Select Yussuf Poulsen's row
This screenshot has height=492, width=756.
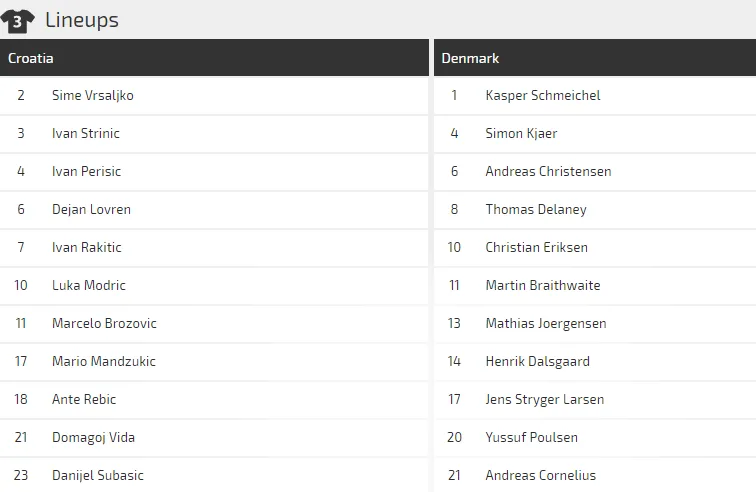coord(531,437)
